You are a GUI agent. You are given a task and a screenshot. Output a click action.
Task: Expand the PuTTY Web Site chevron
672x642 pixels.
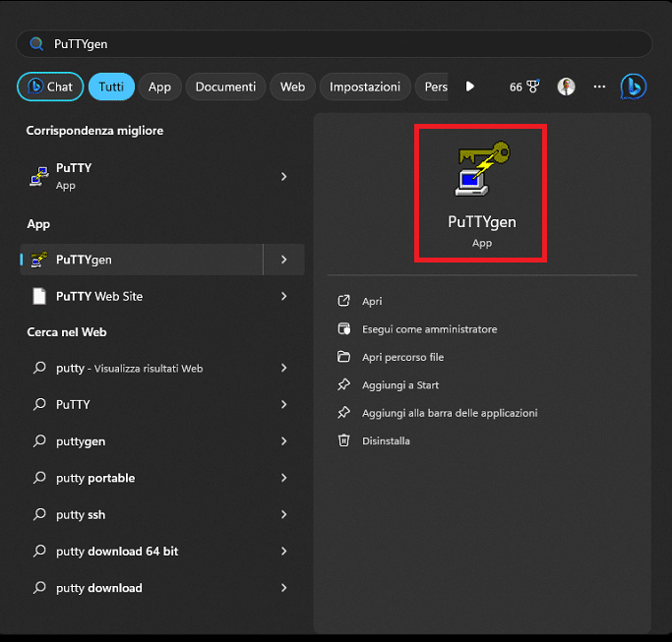[x=283, y=296]
